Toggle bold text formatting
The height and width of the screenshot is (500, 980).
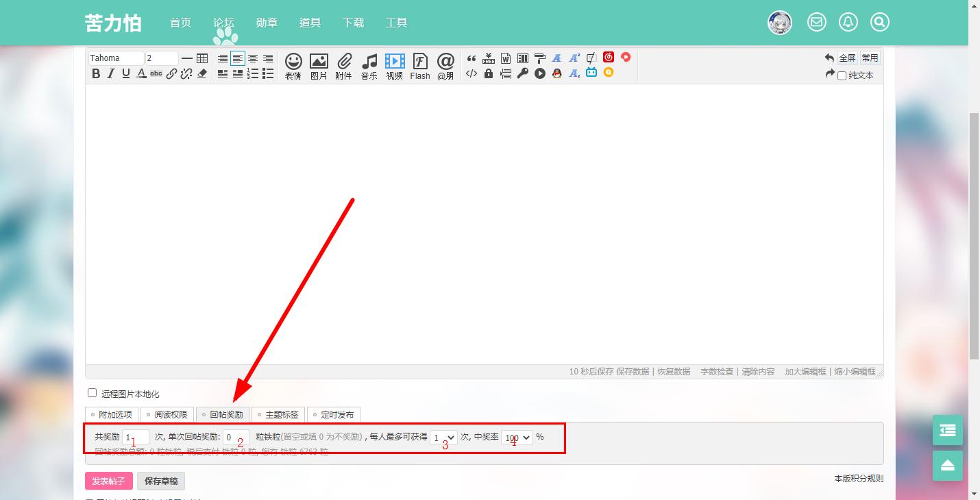[96, 73]
